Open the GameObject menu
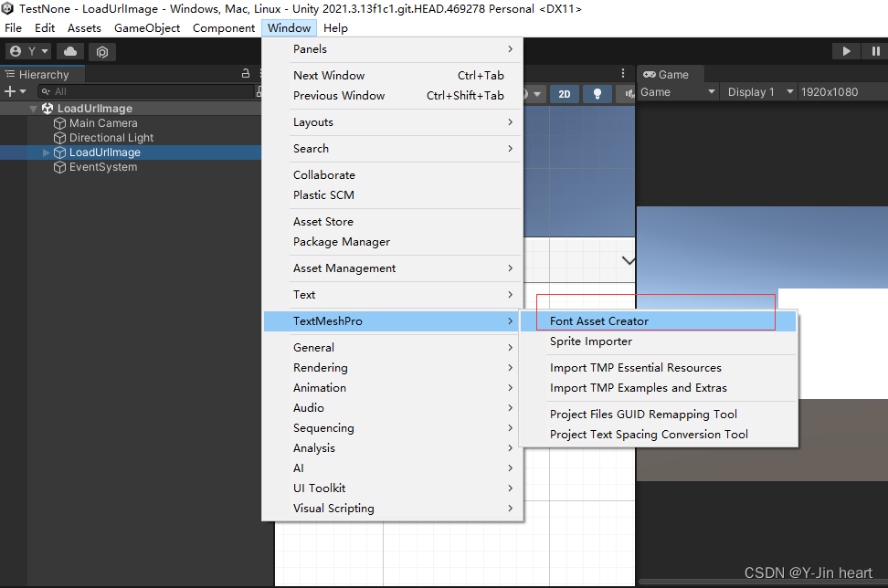 [x=147, y=27]
